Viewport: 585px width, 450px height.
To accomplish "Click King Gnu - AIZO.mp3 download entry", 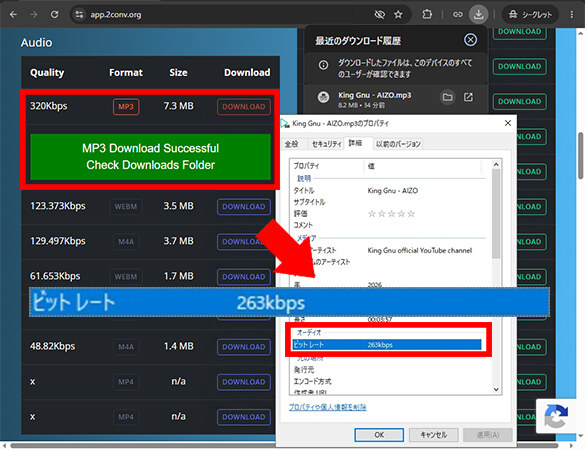I will pos(375,100).
